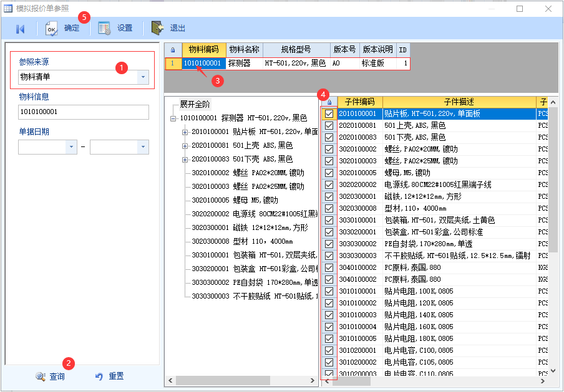Screen dimensions: 564x392
Task: Open the start 单据日期 date picker
Action: [71, 147]
